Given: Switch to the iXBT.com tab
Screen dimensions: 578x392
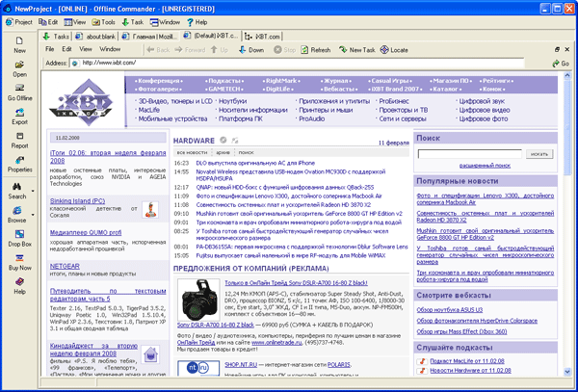Looking at the screenshot, I should point(263,36).
